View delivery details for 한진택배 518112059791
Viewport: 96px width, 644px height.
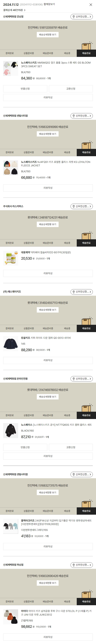pos(48,34)
